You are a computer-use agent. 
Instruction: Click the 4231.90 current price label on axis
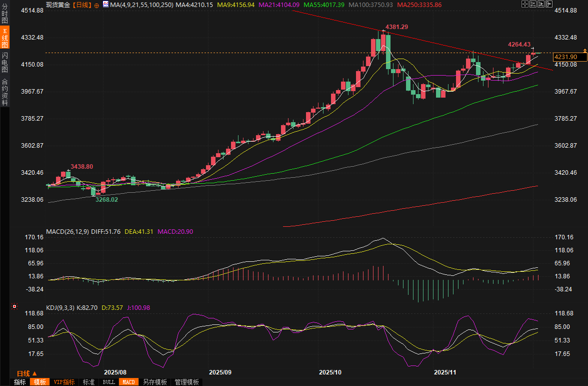tap(566, 57)
